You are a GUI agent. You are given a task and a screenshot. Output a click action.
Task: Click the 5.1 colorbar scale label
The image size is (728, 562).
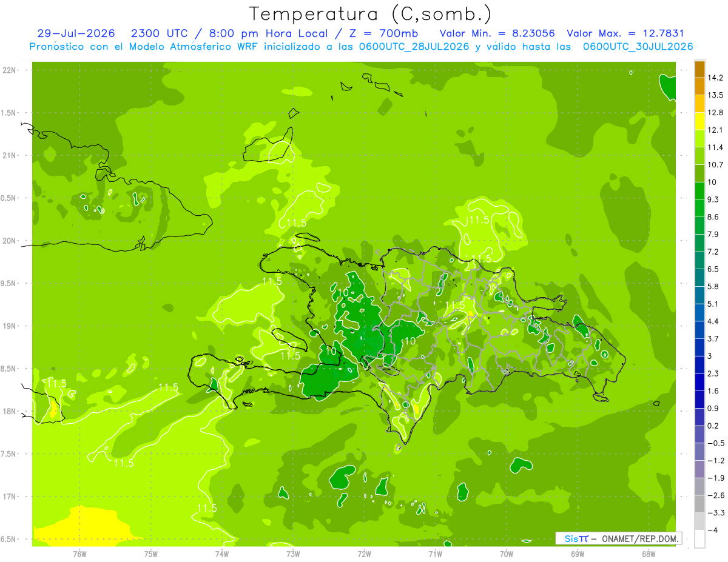click(x=714, y=303)
